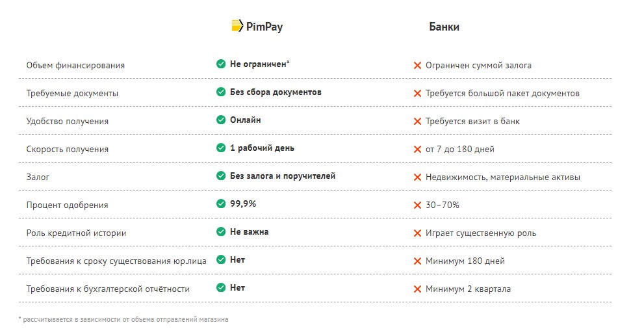Click red cross beside 'от 7 до 180 дней'
This screenshot has width=644, height=329.
click(417, 150)
